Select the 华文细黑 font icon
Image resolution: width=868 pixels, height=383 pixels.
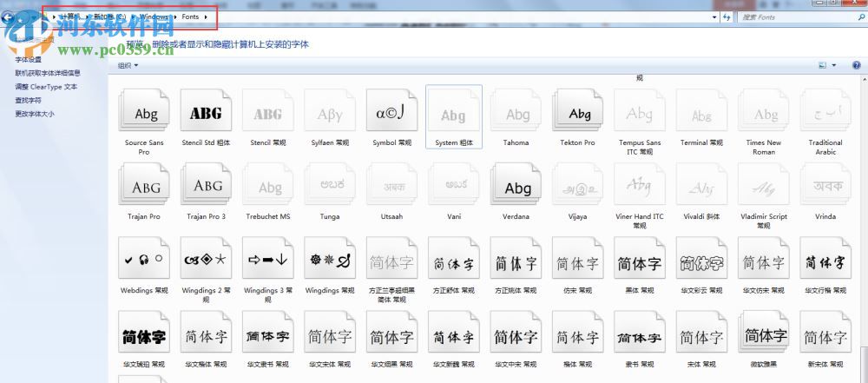[x=392, y=332]
